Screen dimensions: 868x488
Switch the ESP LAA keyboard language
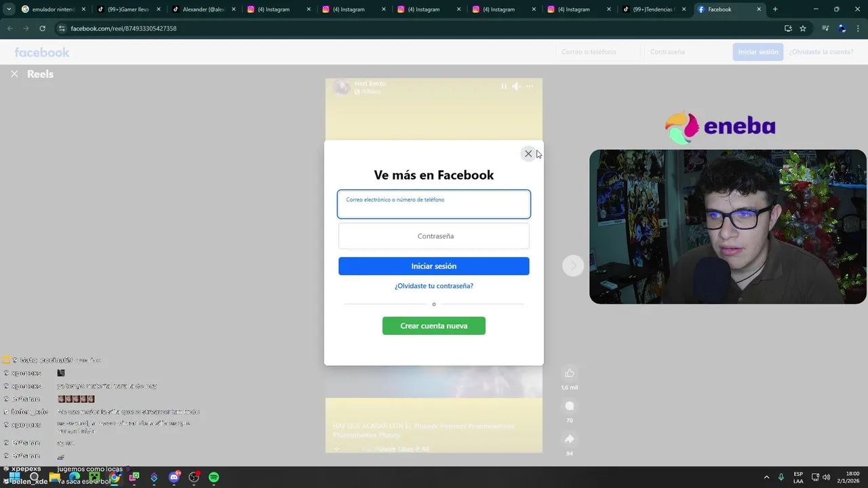798,477
